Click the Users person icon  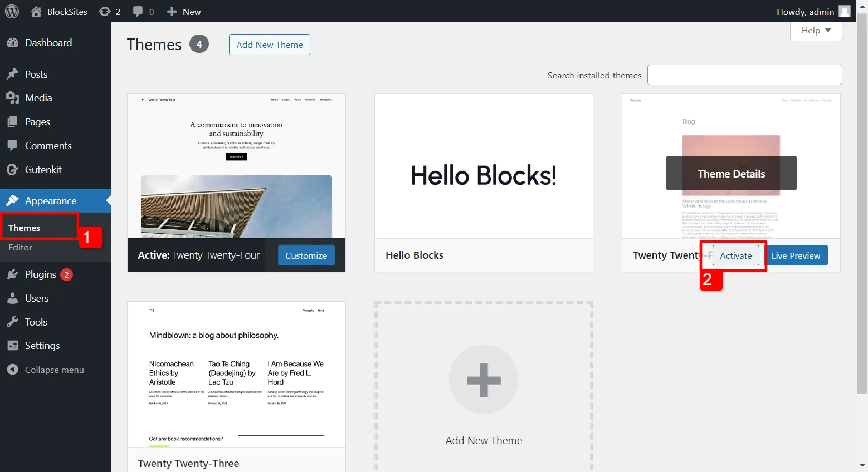[x=12, y=298]
